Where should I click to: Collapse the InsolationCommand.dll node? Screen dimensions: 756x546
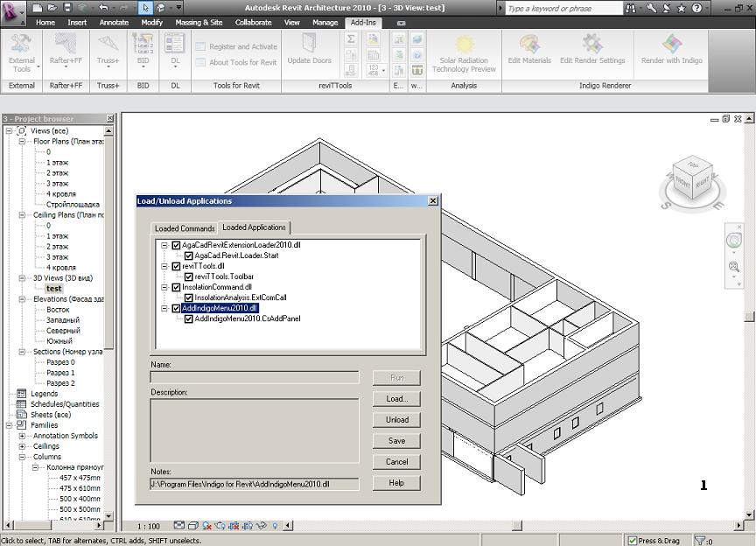pos(164,288)
